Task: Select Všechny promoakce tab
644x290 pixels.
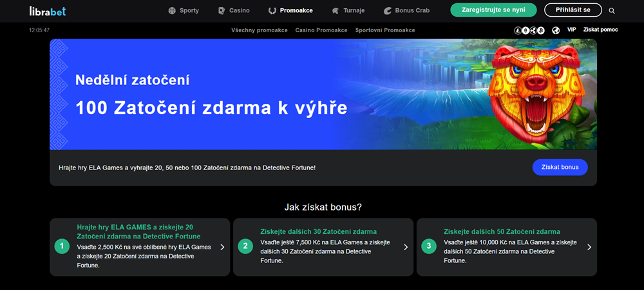Action: [x=259, y=30]
